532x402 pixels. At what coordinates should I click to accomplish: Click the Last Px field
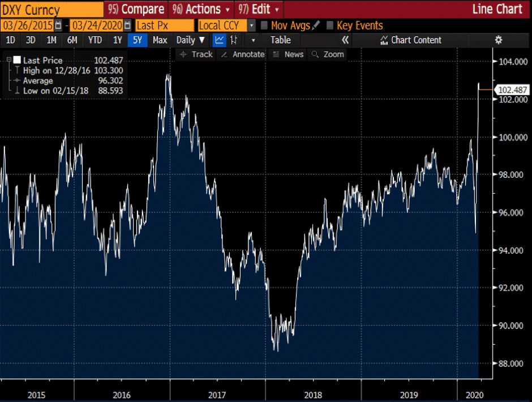[165, 25]
